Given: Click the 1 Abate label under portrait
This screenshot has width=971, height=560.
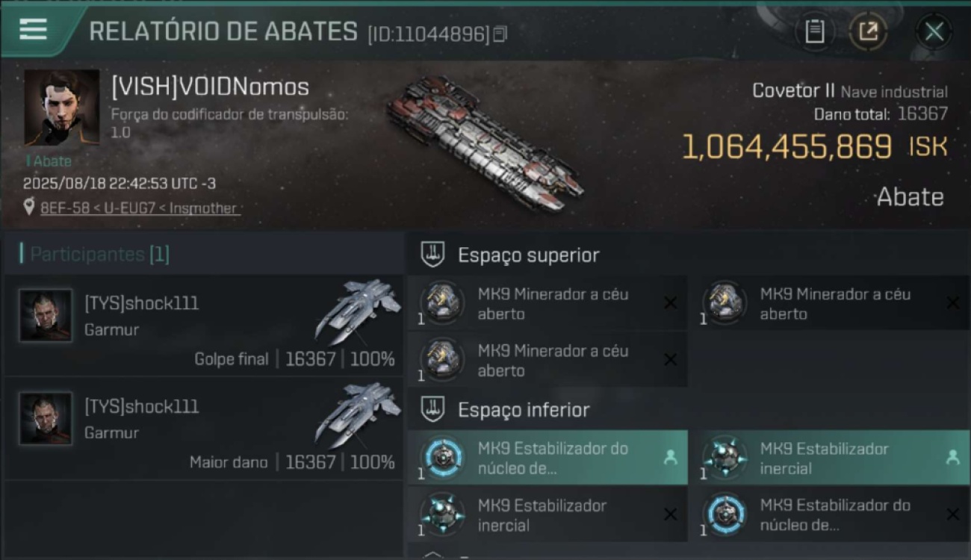Looking at the screenshot, I should click(x=49, y=161).
